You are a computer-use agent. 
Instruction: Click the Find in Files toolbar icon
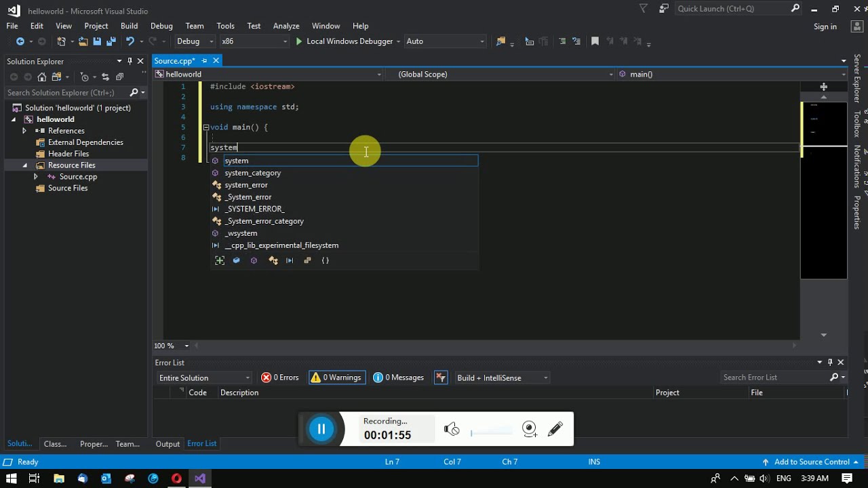[x=501, y=41]
